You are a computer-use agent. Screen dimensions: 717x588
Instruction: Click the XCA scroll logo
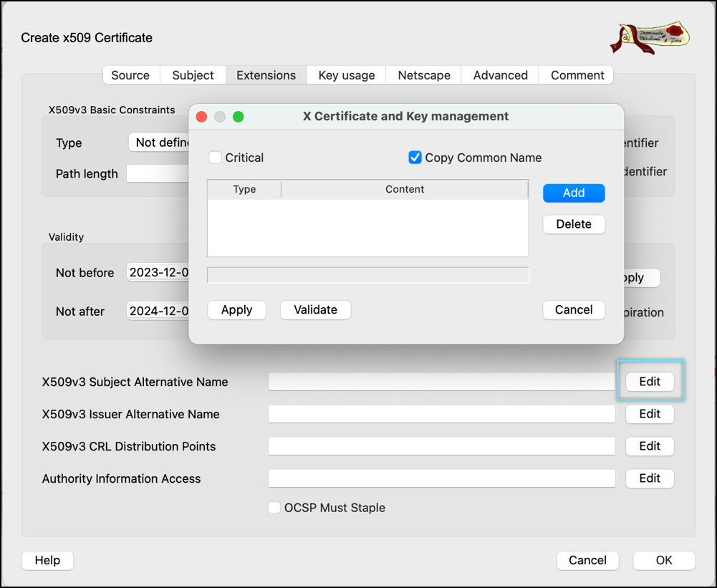tap(649, 37)
